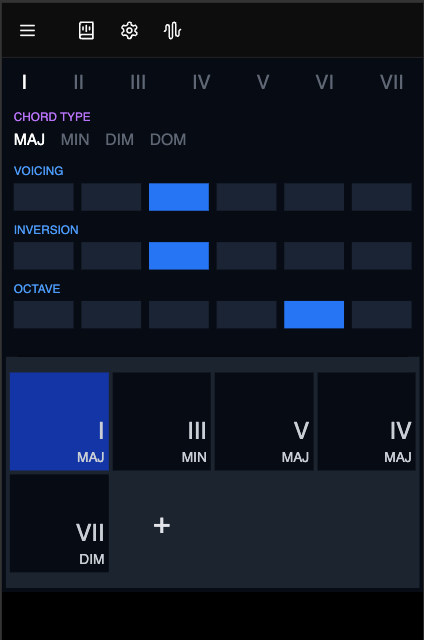The height and width of the screenshot is (640, 424).
Task: Select fourth Inversion block
Action: (246, 256)
